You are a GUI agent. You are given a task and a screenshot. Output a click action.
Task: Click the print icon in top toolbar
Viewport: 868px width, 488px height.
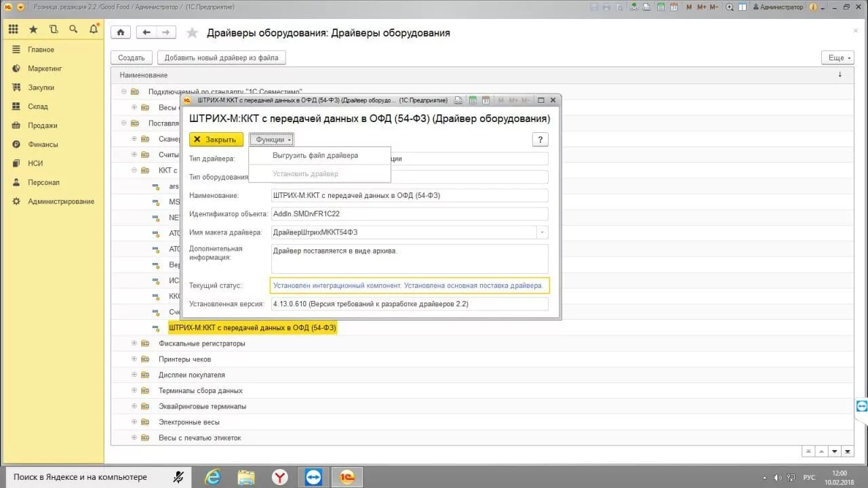coord(607,7)
